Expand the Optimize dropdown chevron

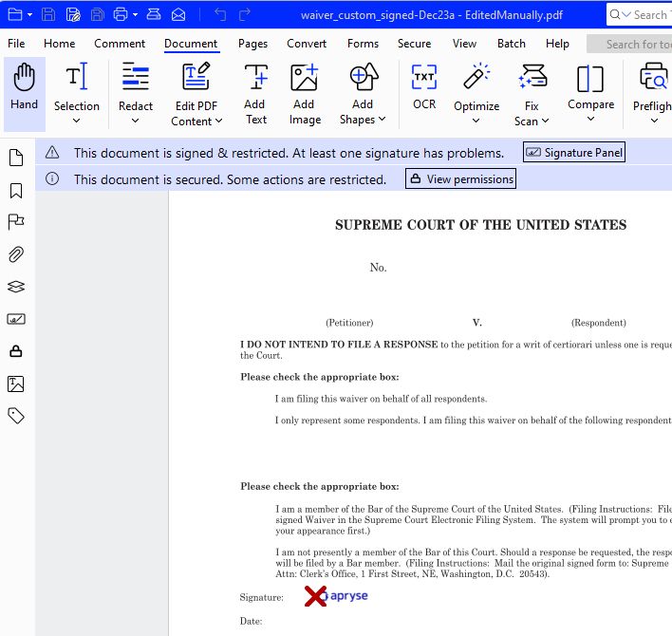(476, 121)
